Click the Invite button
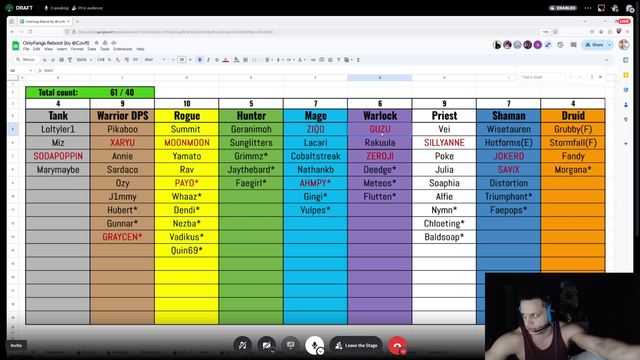Screen dimensions: 640x360 click(x=16, y=345)
